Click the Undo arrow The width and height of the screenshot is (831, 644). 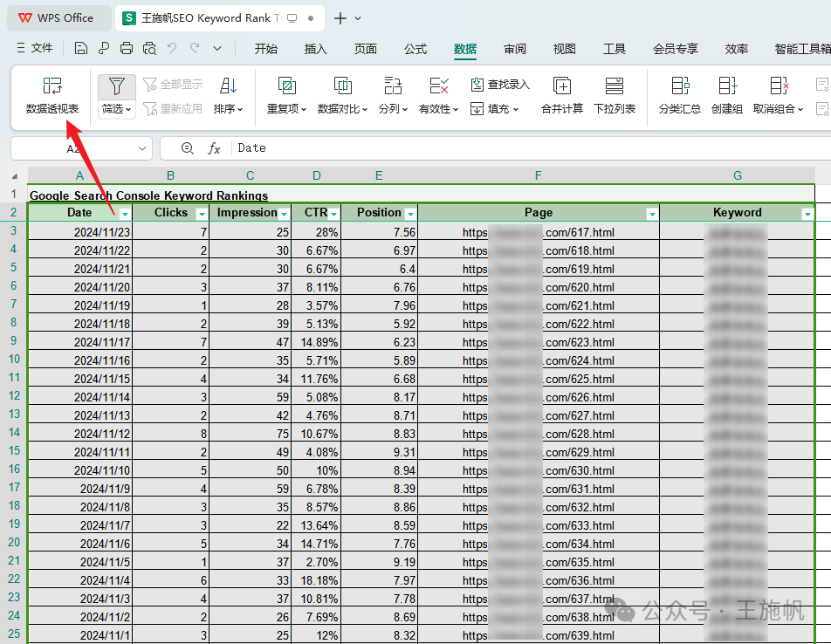pos(172,49)
